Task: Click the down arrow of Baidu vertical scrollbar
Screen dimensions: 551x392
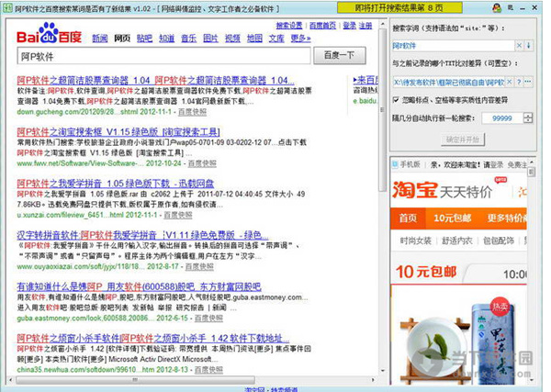Action: [382, 371]
